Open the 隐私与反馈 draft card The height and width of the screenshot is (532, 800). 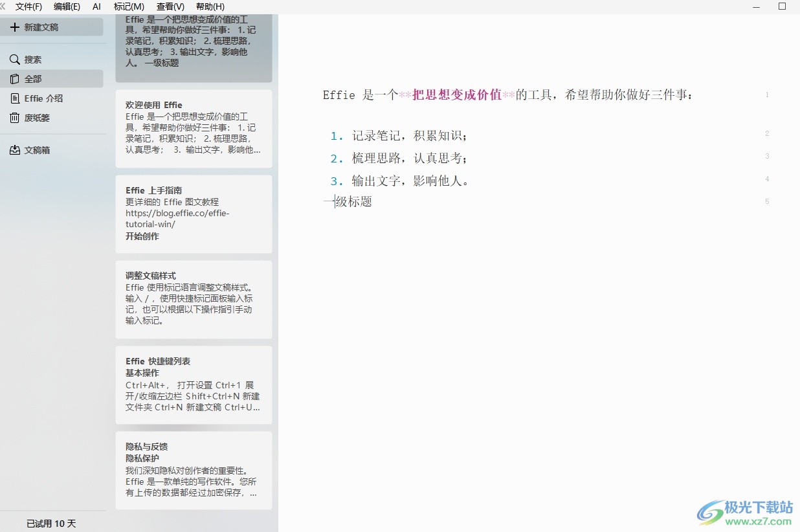coord(194,471)
